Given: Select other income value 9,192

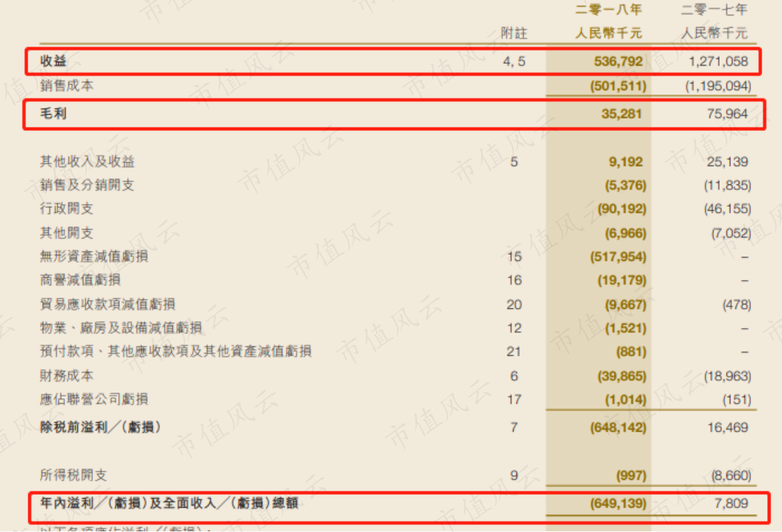Looking at the screenshot, I should [625, 161].
